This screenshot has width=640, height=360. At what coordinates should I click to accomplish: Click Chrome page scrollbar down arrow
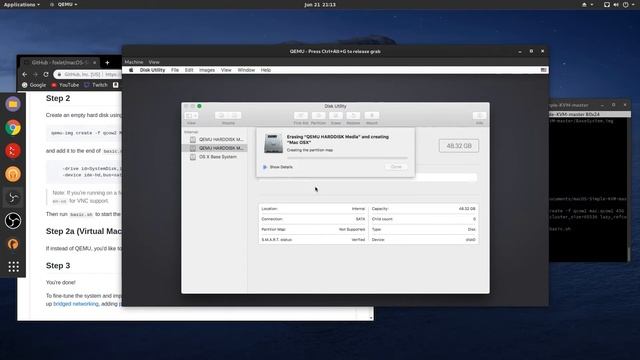click(371, 318)
